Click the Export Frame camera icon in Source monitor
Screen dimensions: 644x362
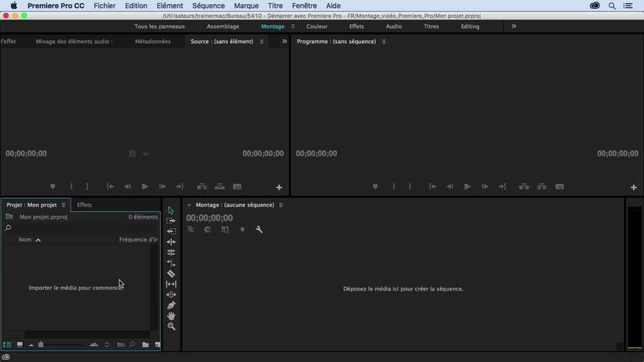(237, 186)
